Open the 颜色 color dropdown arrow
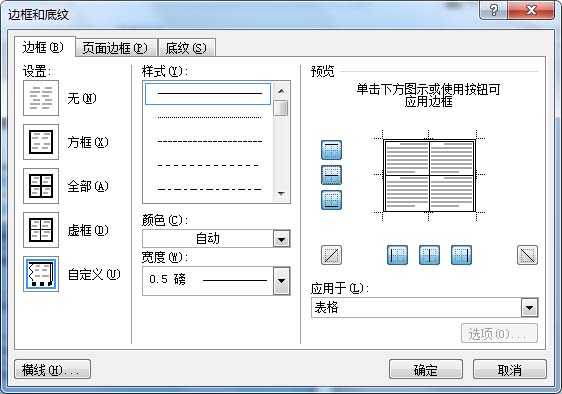The width and height of the screenshot is (562, 394). coord(281,239)
